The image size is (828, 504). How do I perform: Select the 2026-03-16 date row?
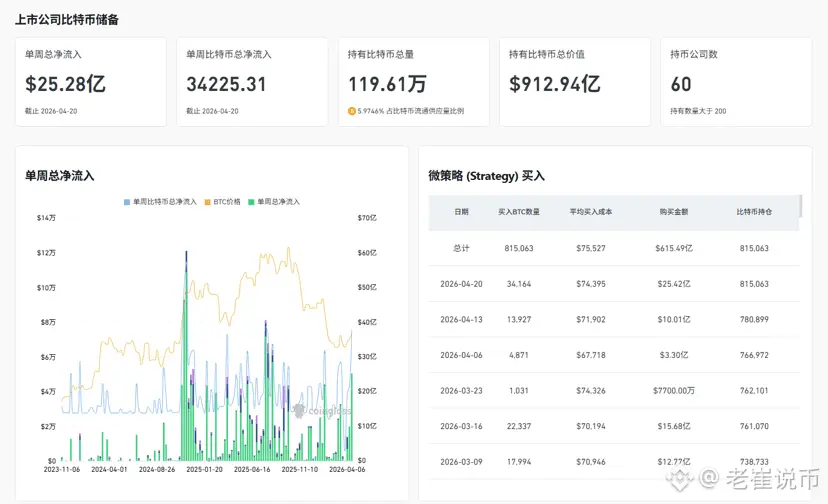click(461, 426)
